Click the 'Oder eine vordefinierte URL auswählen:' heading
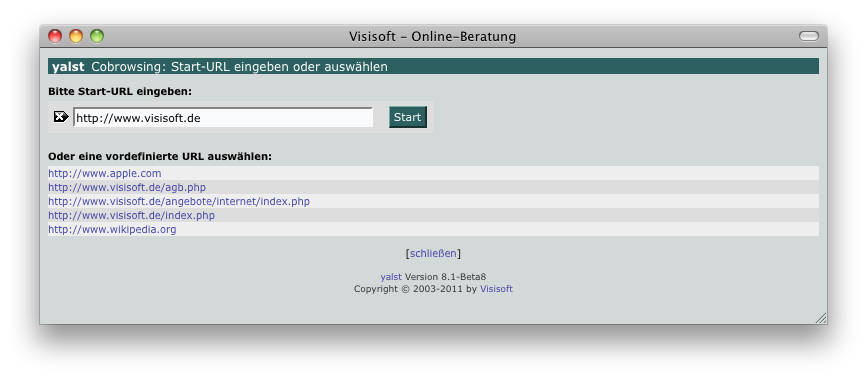This screenshot has height=379, width=867. coord(160,157)
